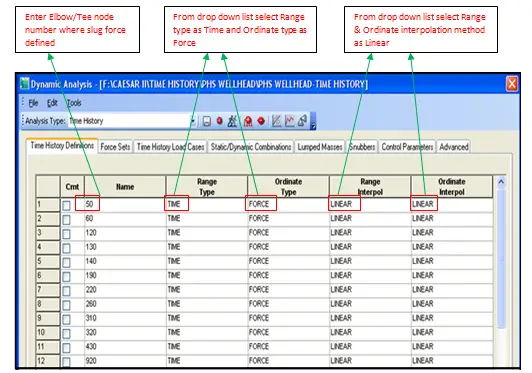Open the Static/Dynamic Combinations tab

coord(251,147)
